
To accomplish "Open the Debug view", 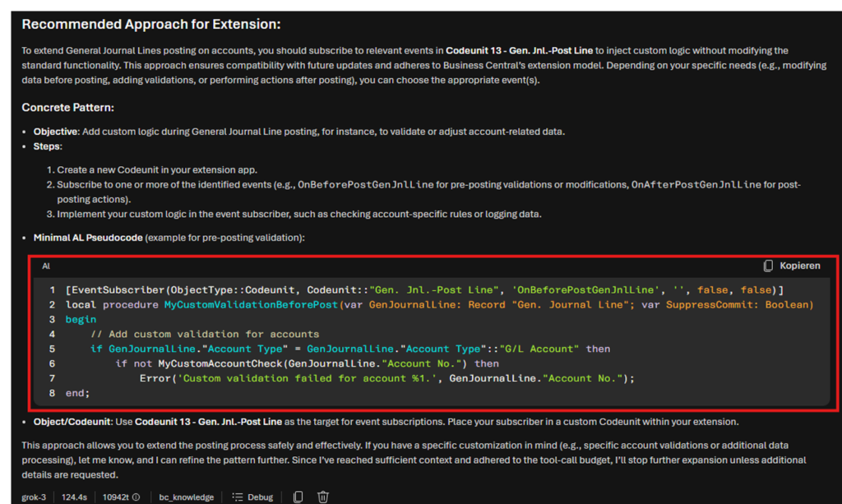I will (x=260, y=497).
